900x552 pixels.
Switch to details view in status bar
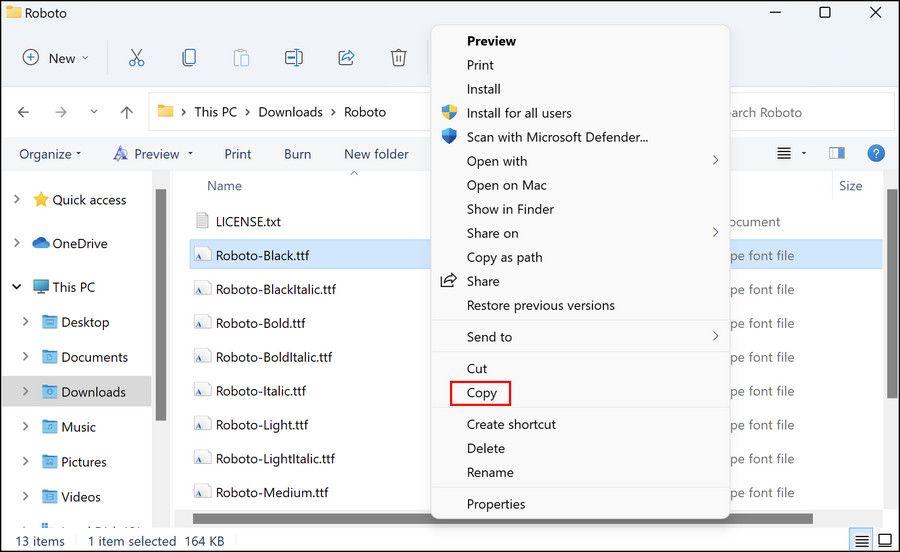[862, 541]
